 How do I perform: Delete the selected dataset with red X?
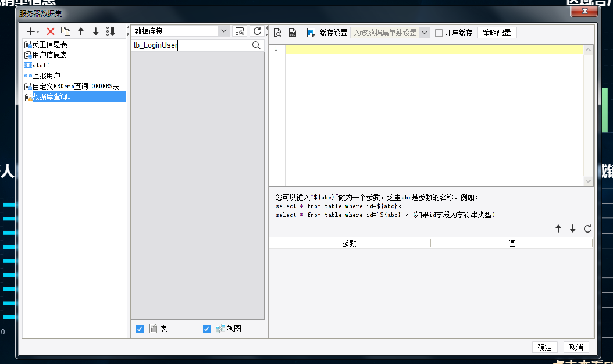click(51, 31)
